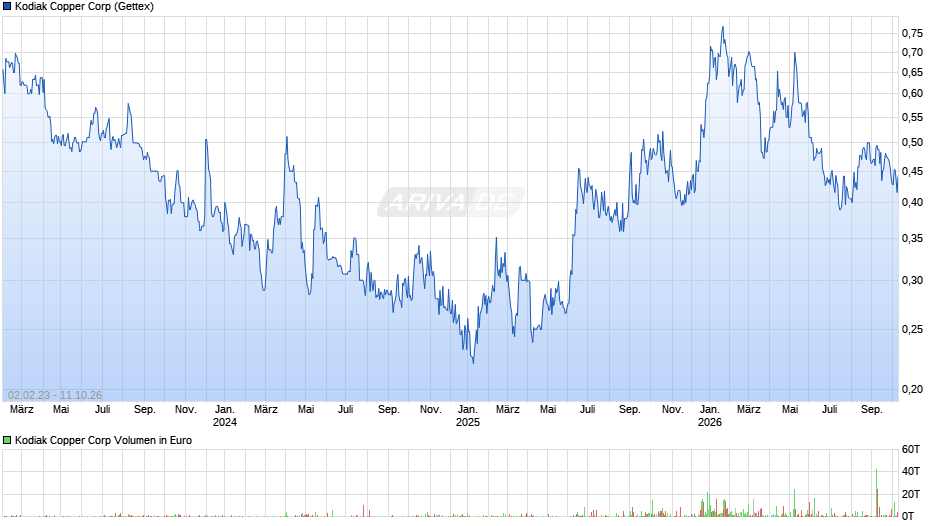Select the 'Kodiak Copper Corp Volumen in Euro' label
Viewport: 940px width, 526px height.
click(103, 440)
